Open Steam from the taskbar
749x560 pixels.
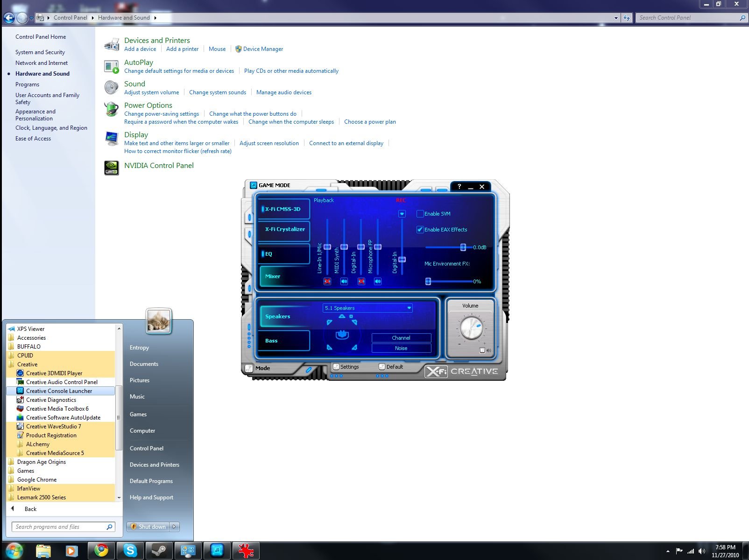point(159,551)
